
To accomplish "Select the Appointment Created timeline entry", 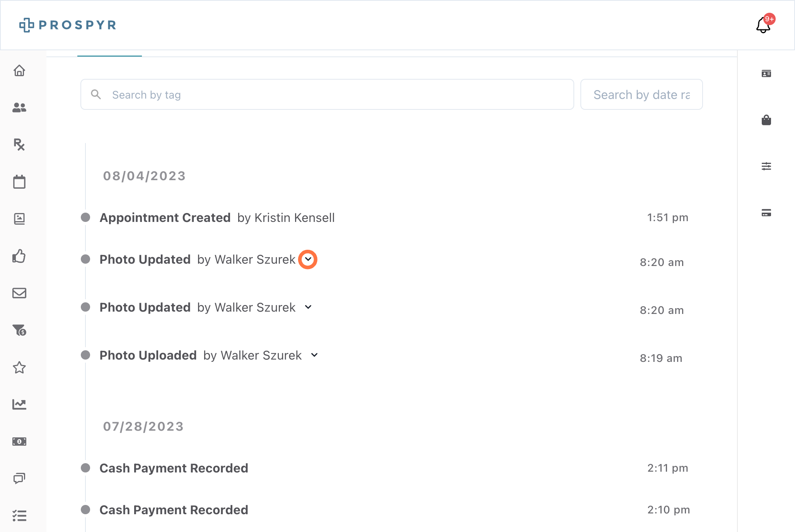I will point(385,218).
